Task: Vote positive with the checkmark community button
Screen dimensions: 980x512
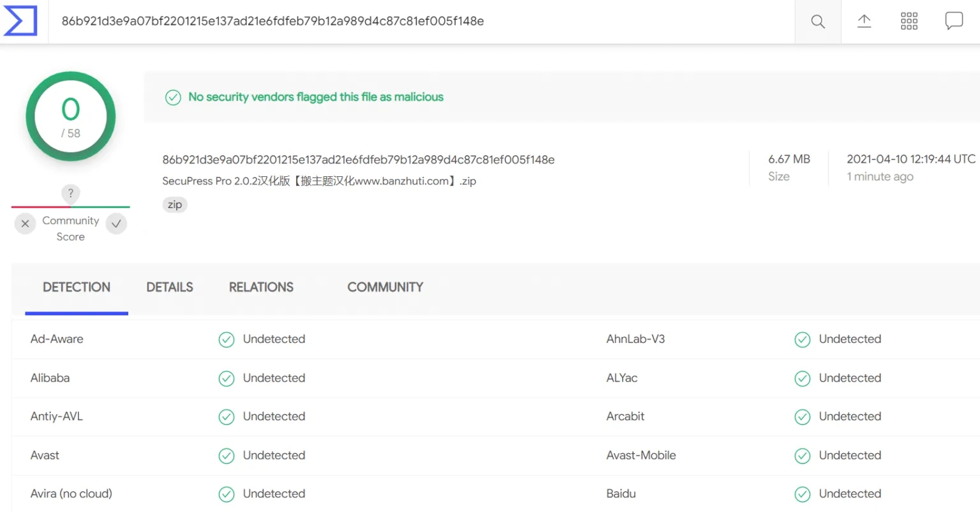Action: (x=116, y=223)
